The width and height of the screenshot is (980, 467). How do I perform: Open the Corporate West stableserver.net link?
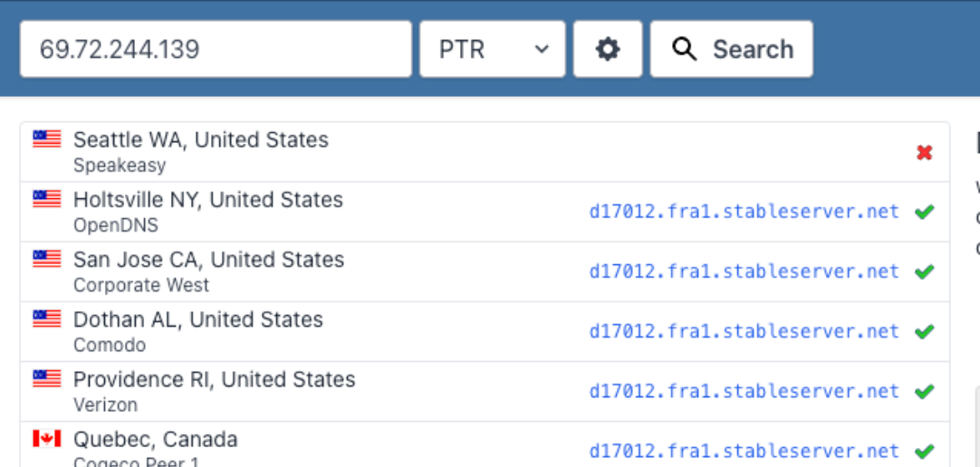point(744,272)
